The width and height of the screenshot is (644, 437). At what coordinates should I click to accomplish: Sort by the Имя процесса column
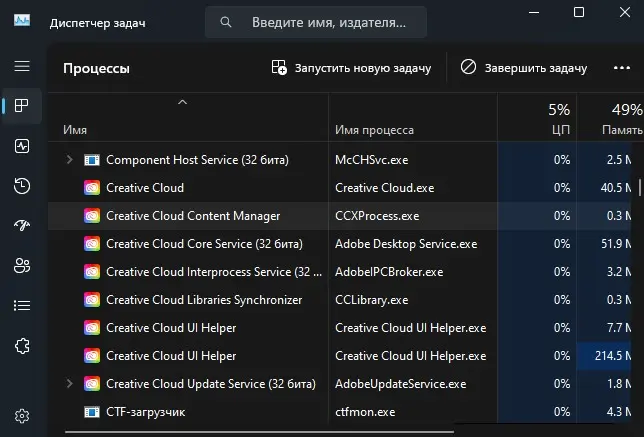point(374,130)
